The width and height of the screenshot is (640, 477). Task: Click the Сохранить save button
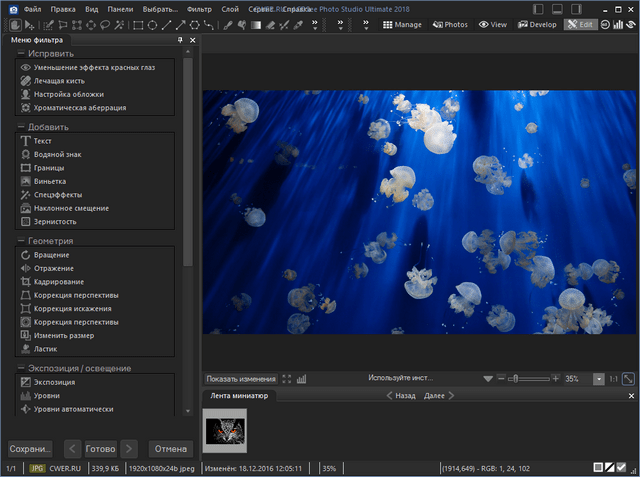coord(30,448)
